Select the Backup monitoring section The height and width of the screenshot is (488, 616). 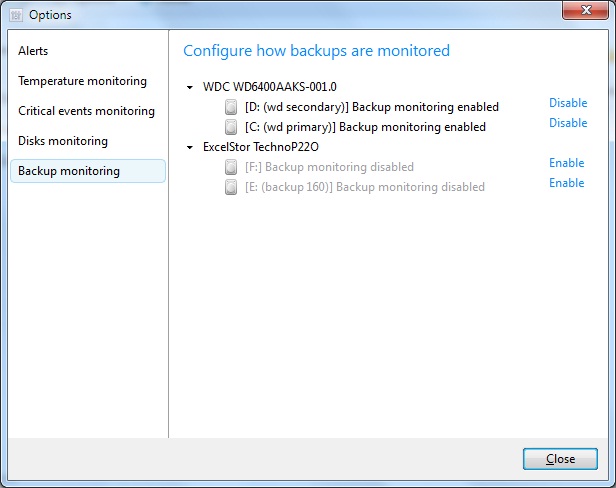tap(88, 171)
